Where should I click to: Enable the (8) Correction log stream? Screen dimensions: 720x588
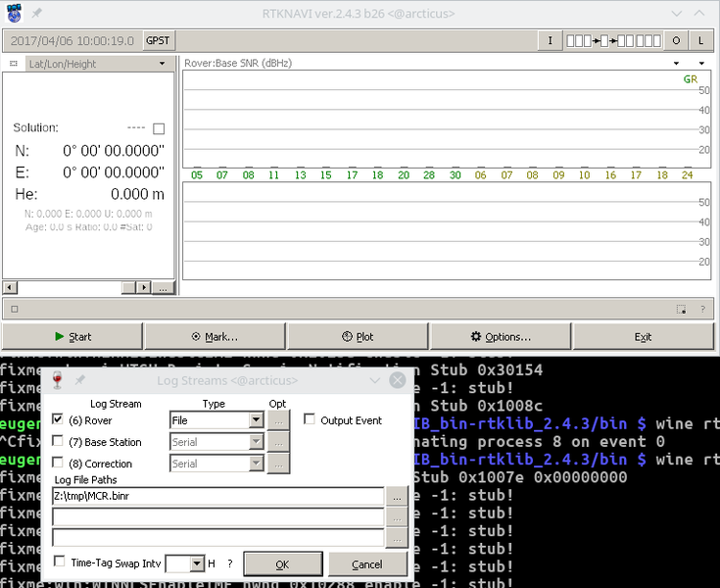tap(58, 464)
